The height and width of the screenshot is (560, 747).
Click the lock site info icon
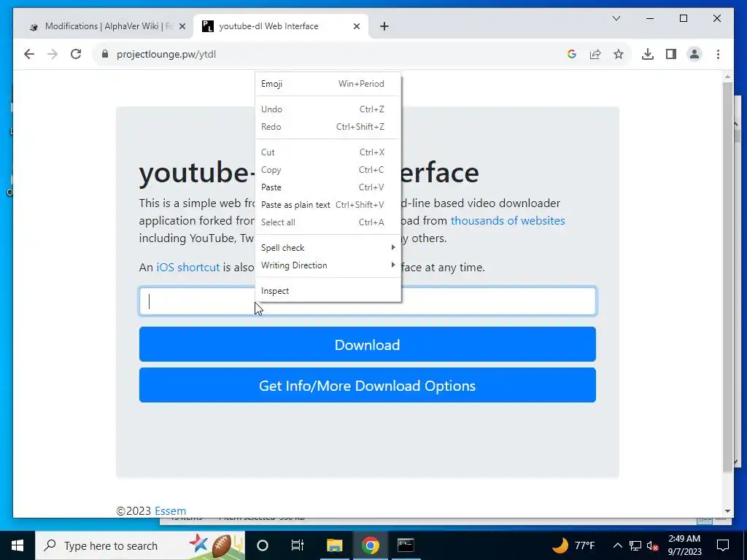point(105,54)
